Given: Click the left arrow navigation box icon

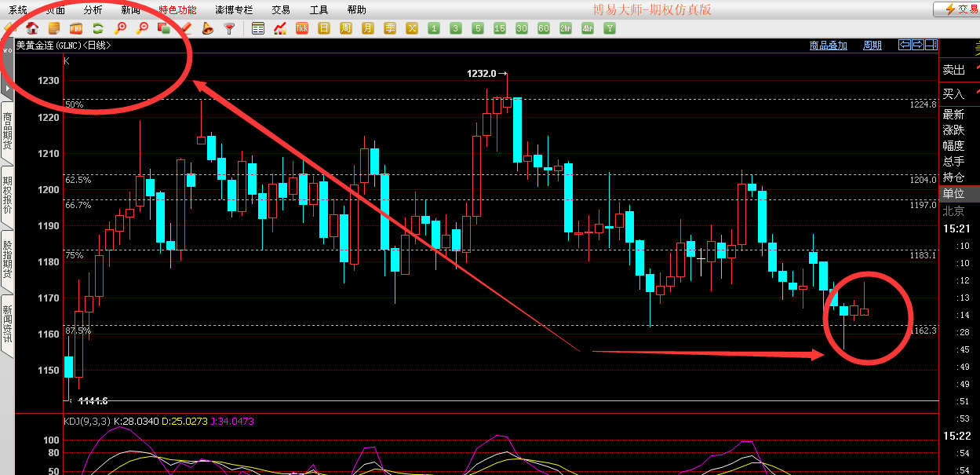Looking at the screenshot, I should [x=905, y=45].
